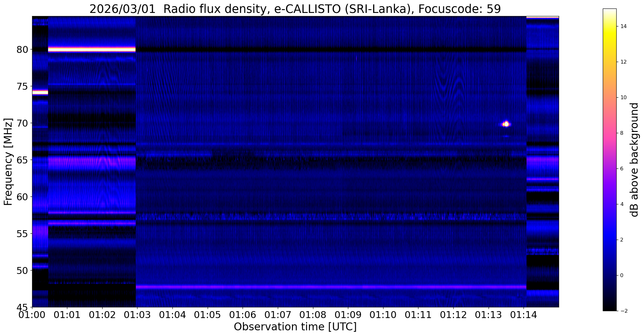Viewport: 644px width, 336px height.
Task: Click the 01:12 time tick label
Action: coord(453,315)
